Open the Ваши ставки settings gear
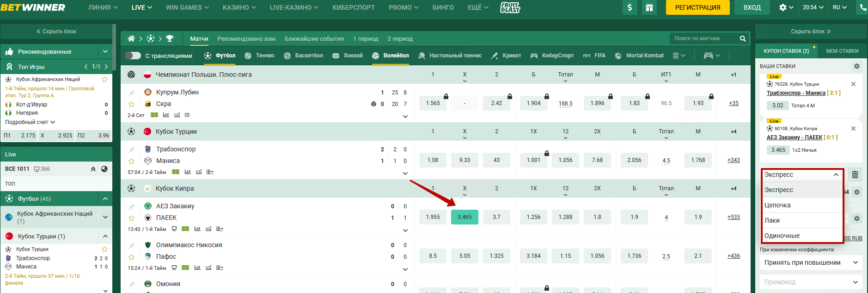 click(856, 66)
